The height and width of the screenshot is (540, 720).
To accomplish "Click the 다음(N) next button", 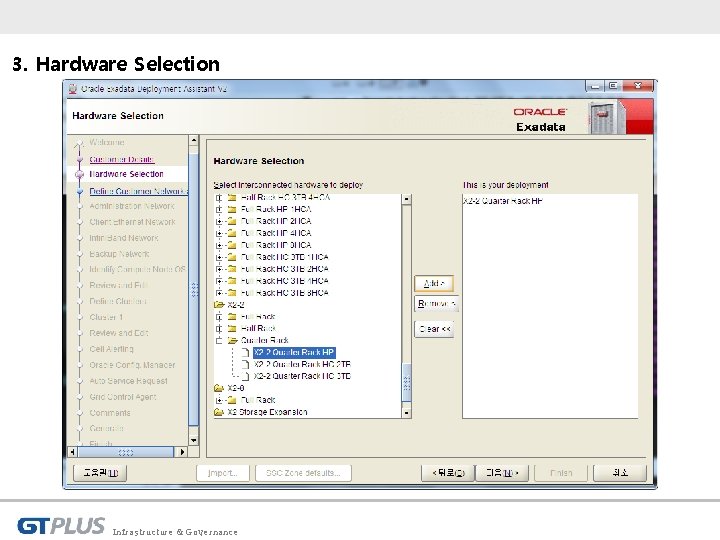I will point(502,473).
